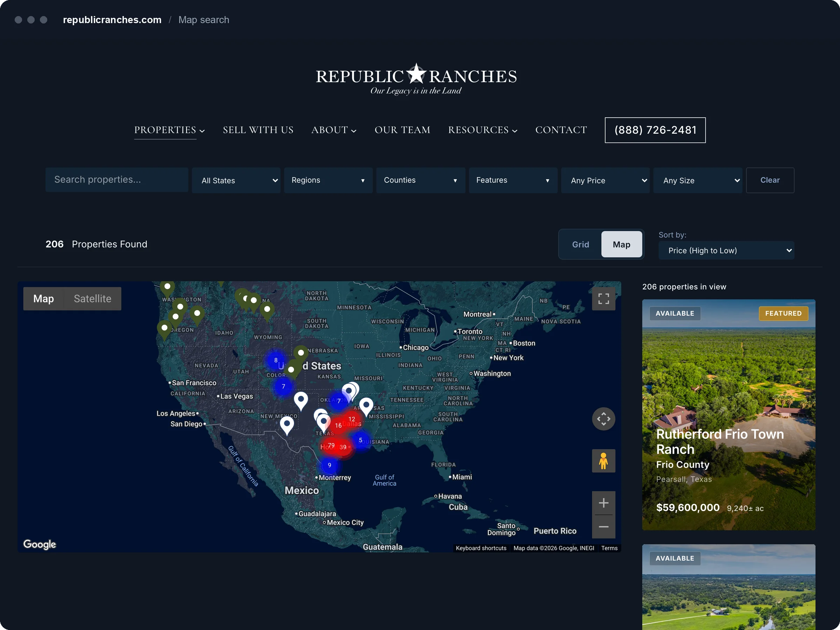The height and width of the screenshot is (630, 840).
Task: Open map Terms link
Action: (x=609, y=548)
